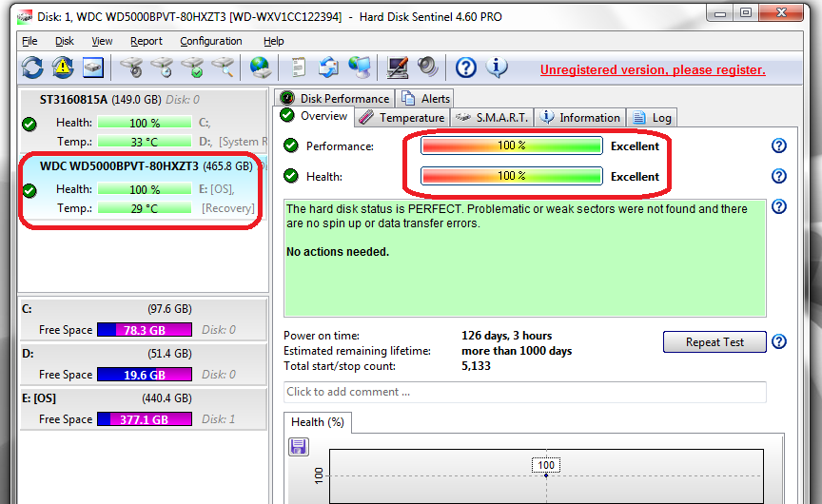Open the Disk menu
Screen dimensions: 822x504
(65, 41)
